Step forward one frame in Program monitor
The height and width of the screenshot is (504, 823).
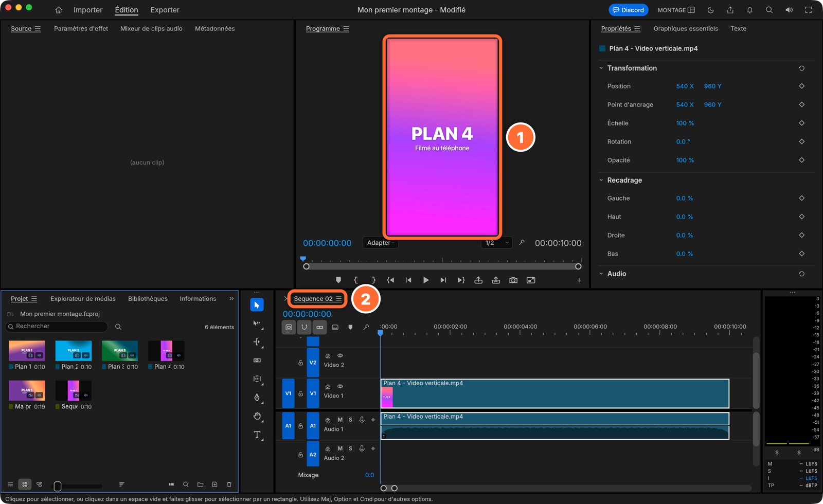(443, 280)
